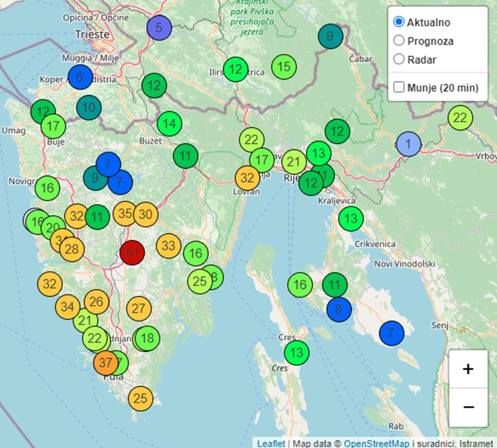Select the yellow marker showing 33
Screen dimensions: 497x448
click(168, 245)
